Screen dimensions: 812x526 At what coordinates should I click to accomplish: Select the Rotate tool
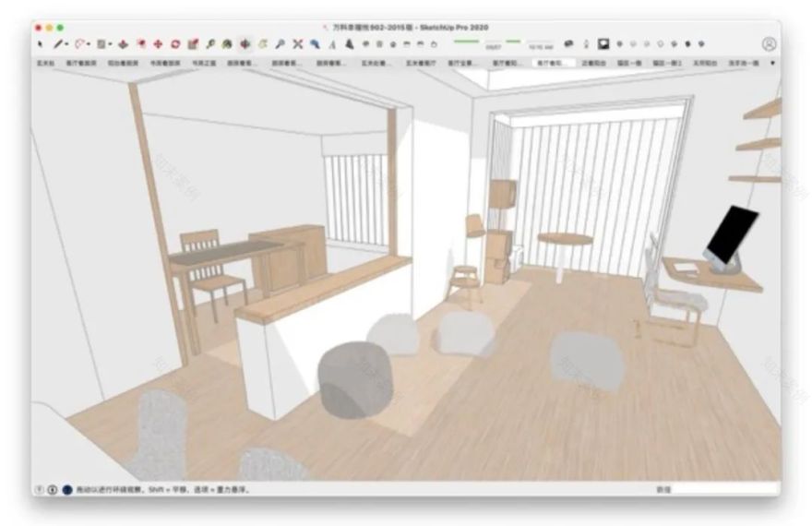pyautogui.click(x=175, y=43)
